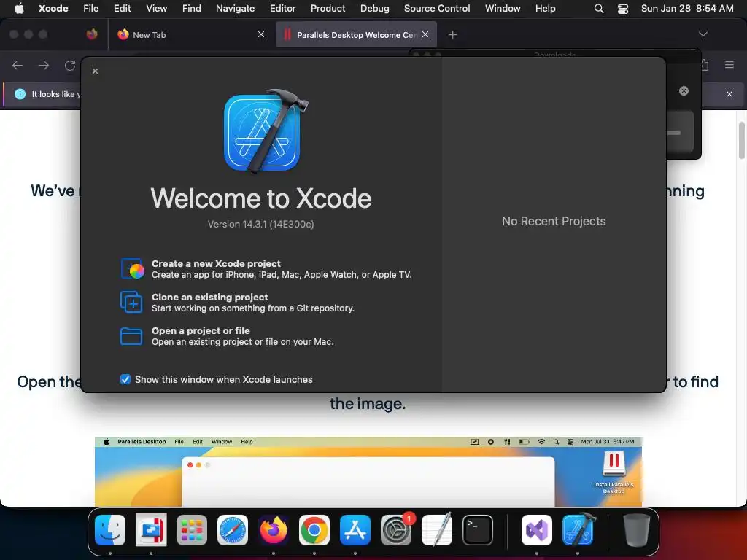Viewport: 747px width, 560px height.
Task: Open Firefox from the Dock
Action: (274, 529)
